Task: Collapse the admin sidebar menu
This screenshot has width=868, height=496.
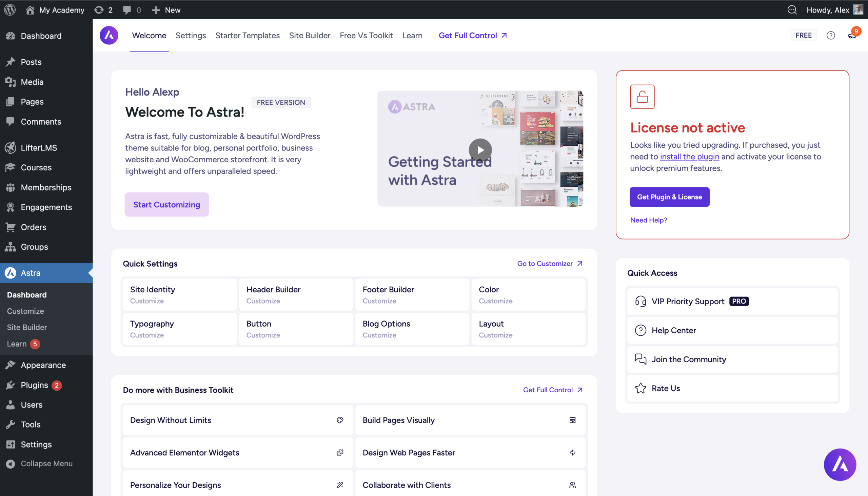Action: [46, 463]
